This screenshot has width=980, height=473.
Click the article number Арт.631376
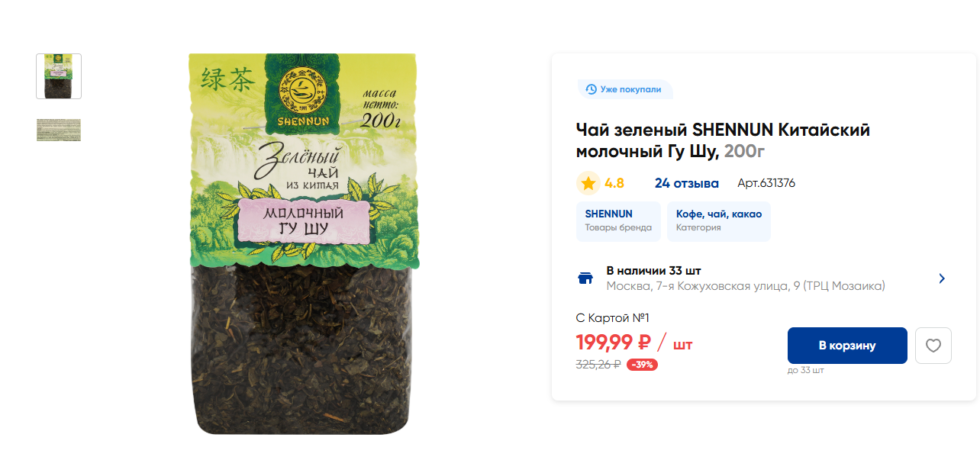point(766,183)
